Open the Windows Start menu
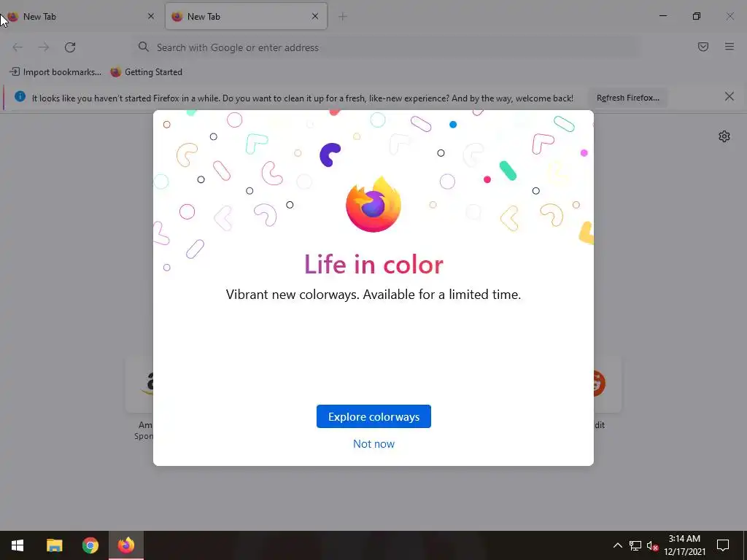 [x=18, y=545]
